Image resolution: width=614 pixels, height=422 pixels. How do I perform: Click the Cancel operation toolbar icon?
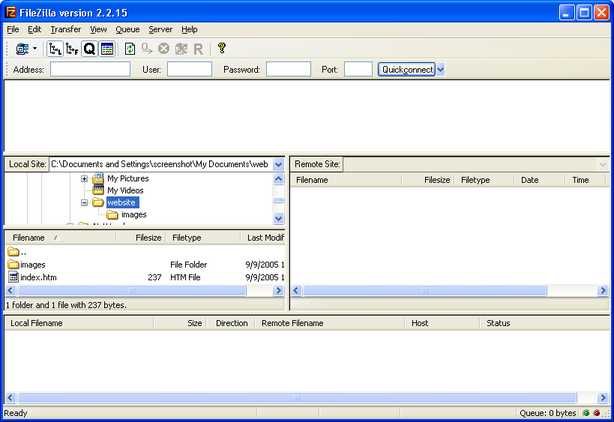164,49
